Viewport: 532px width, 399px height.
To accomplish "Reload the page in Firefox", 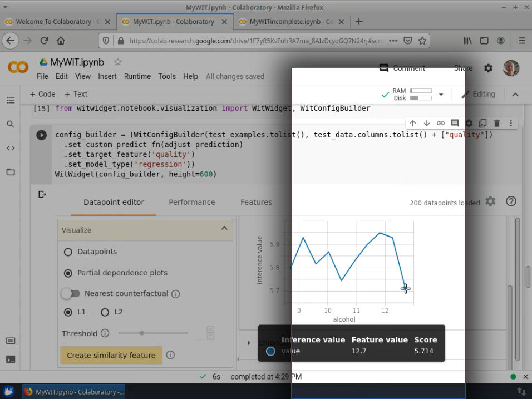I will 44,41.
